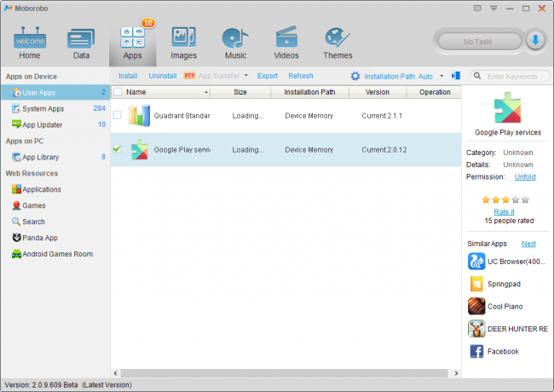
Task: Switch to the Data tab
Action: coord(81,43)
